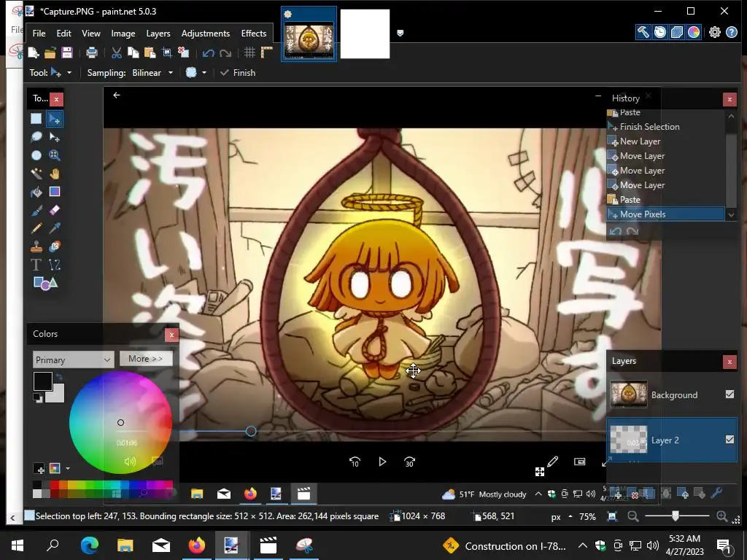This screenshot has width=747, height=560.
Task: Select the Pencil tool
Action: click(36, 228)
